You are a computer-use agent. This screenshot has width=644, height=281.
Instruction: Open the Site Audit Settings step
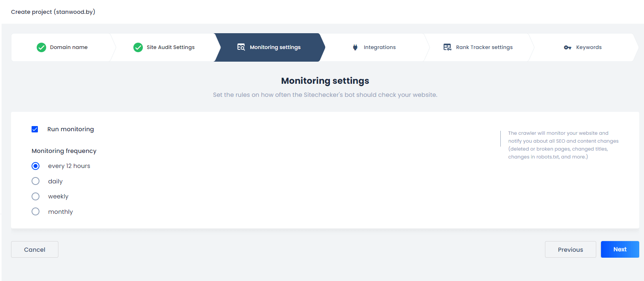coord(170,47)
